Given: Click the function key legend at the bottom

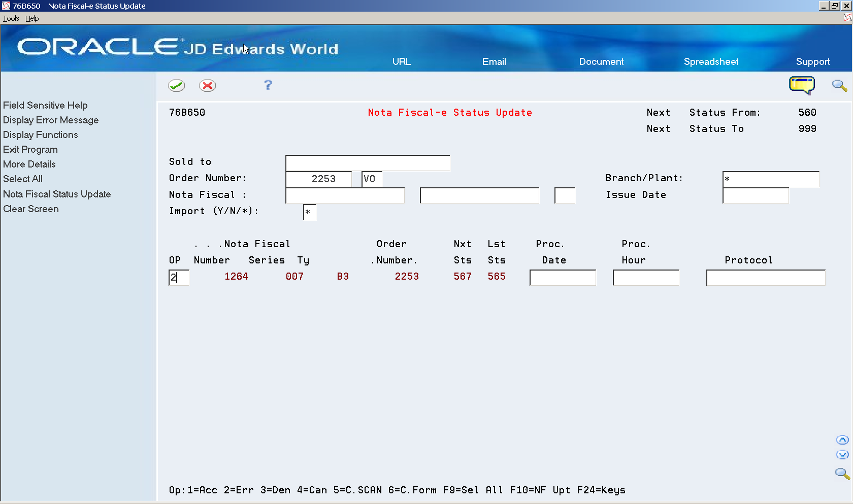Looking at the screenshot, I should [397, 490].
